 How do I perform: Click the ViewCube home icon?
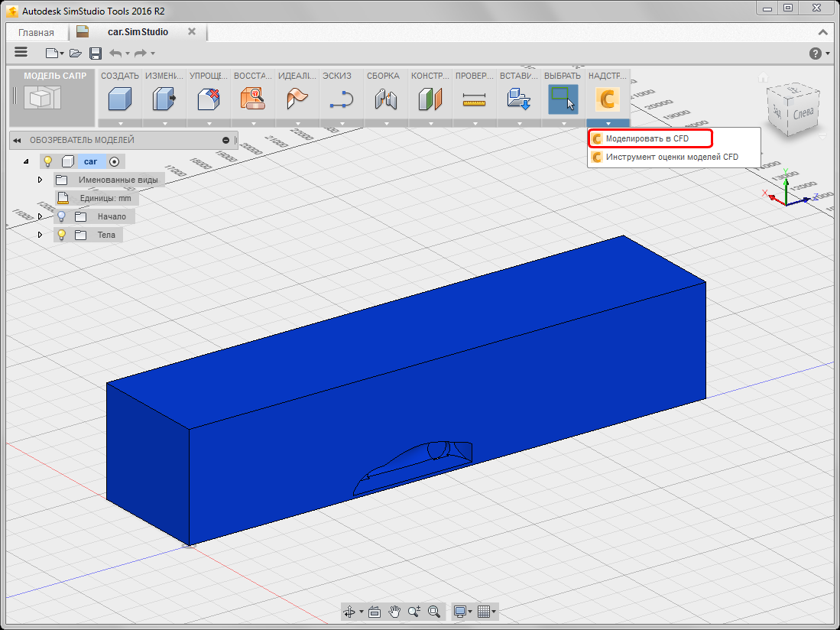[764, 79]
